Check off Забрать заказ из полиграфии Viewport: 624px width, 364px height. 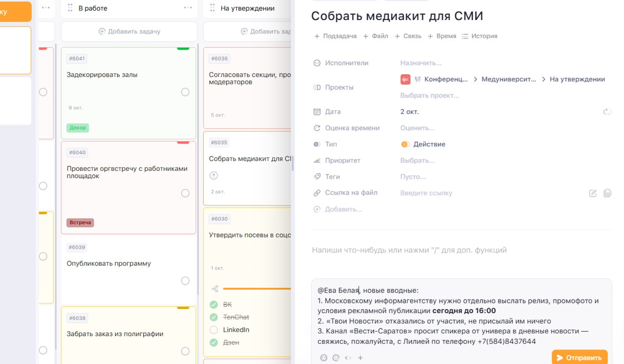[185, 351]
